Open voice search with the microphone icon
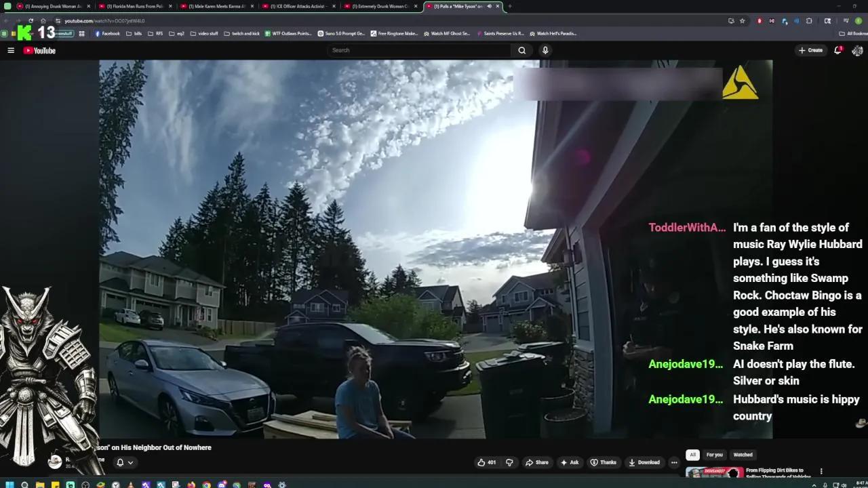The height and width of the screenshot is (488, 868). tap(545, 49)
